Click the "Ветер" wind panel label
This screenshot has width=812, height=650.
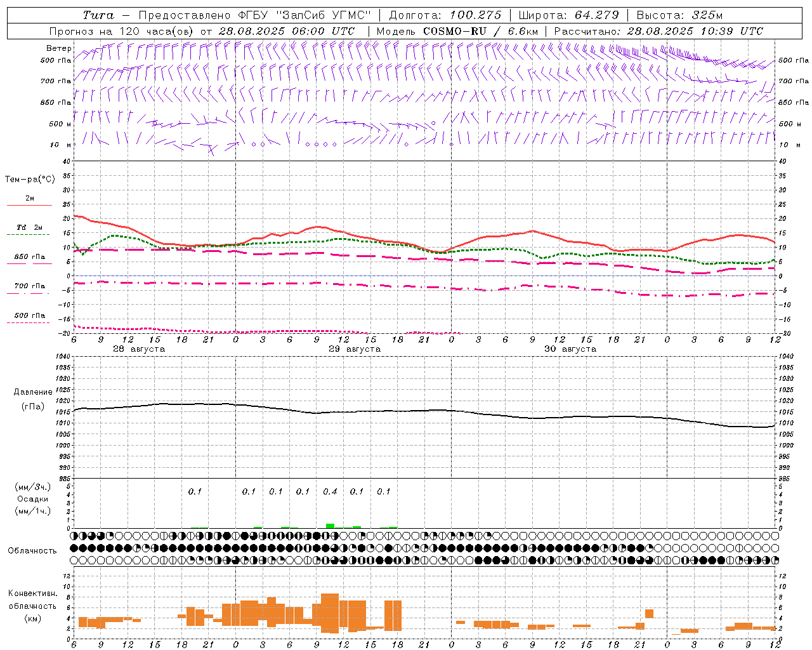tap(58, 48)
